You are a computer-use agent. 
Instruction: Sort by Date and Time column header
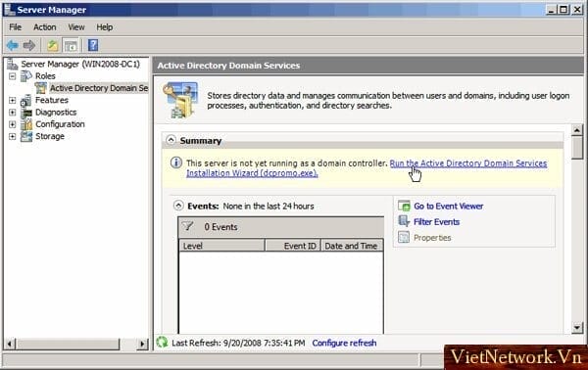[x=352, y=246]
